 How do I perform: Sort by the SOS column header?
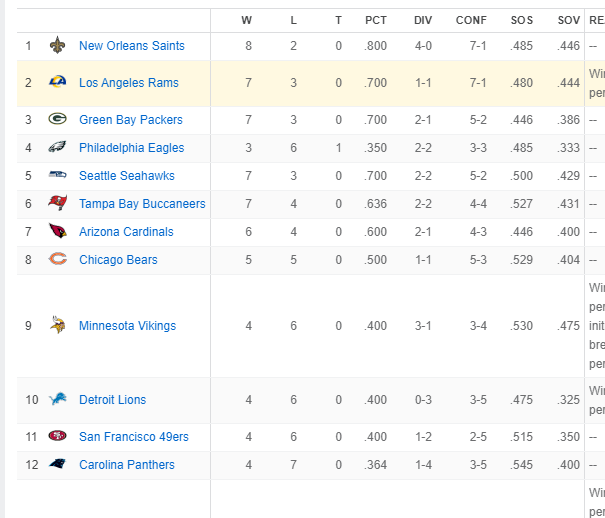pos(521,20)
